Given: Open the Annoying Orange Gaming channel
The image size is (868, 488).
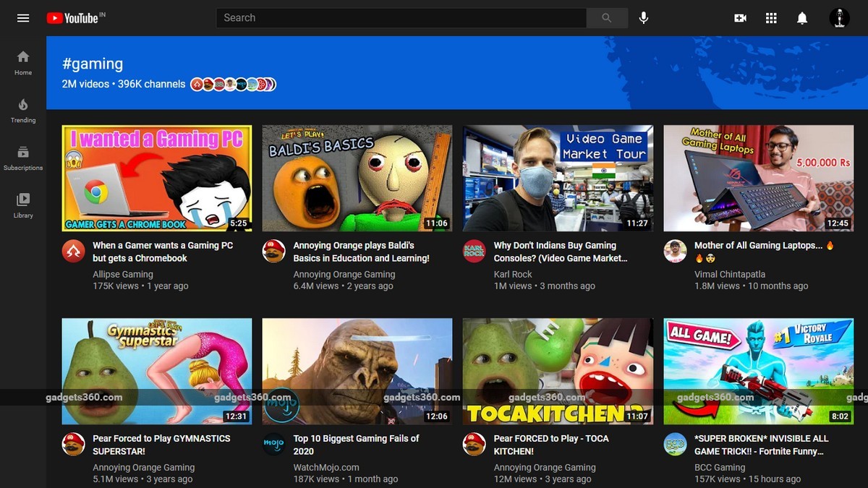Looking at the screenshot, I should click(x=344, y=274).
